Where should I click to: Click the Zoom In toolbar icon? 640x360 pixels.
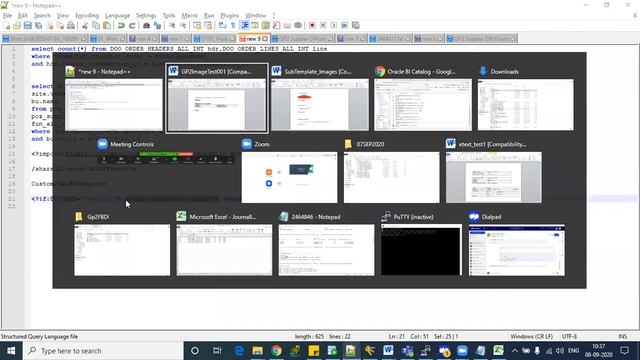click(172, 26)
